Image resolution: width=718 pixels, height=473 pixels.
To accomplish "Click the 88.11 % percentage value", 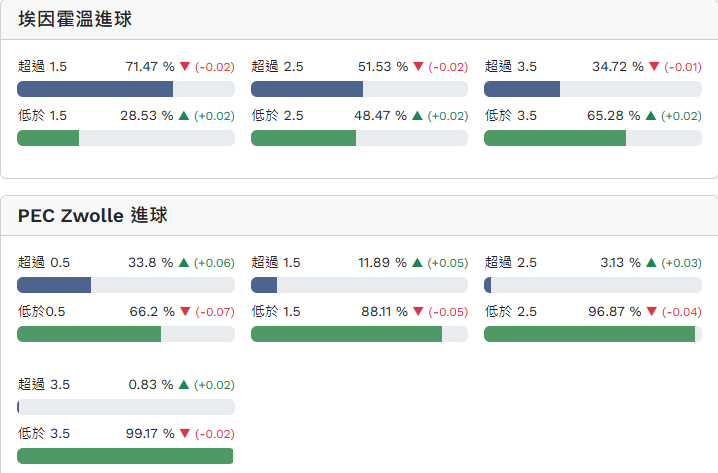I will 384,312.
